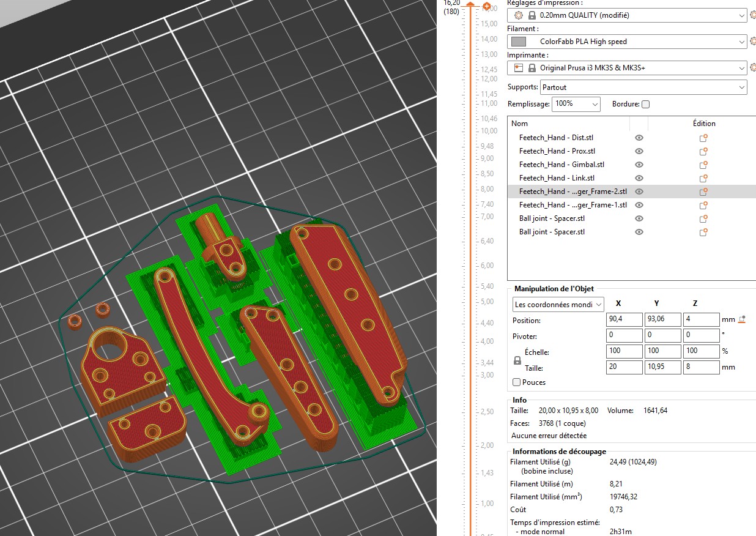Open the Supports dropdown set to Partout
The width and height of the screenshot is (756, 536).
(643, 87)
